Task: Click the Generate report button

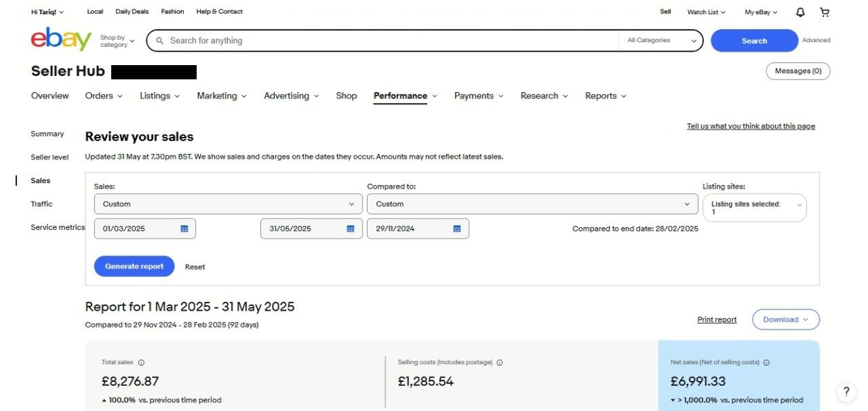Action: pyautogui.click(x=134, y=267)
